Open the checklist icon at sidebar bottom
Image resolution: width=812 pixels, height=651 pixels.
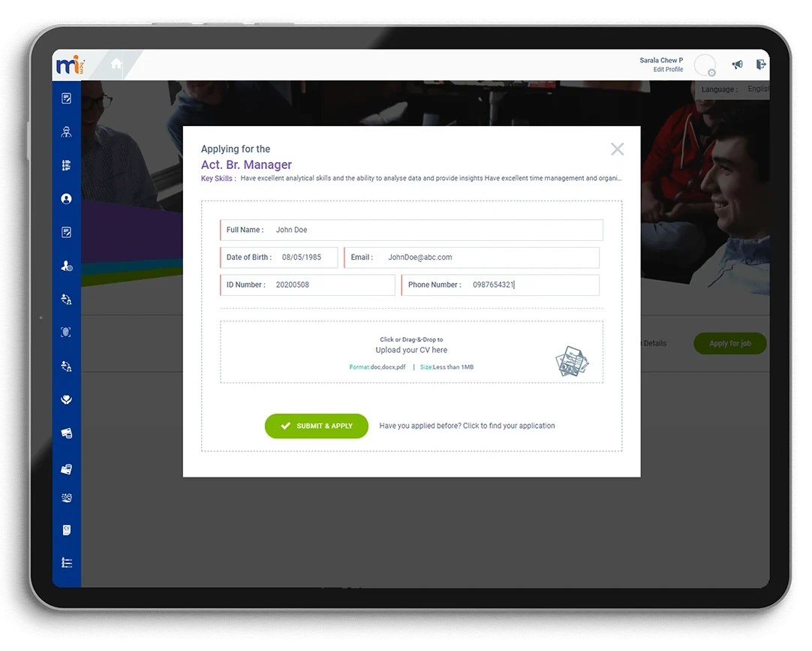(66, 562)
